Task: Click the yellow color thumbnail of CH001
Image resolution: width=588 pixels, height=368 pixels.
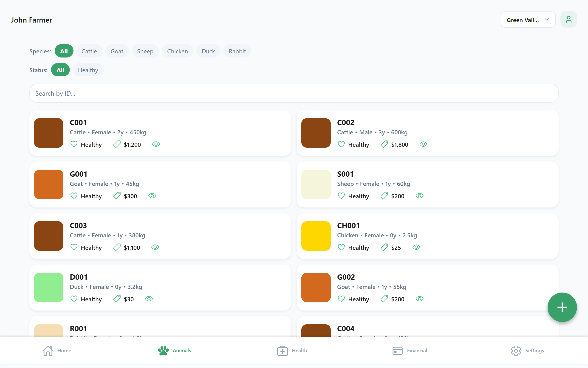Action: click(x=316, y=236)
